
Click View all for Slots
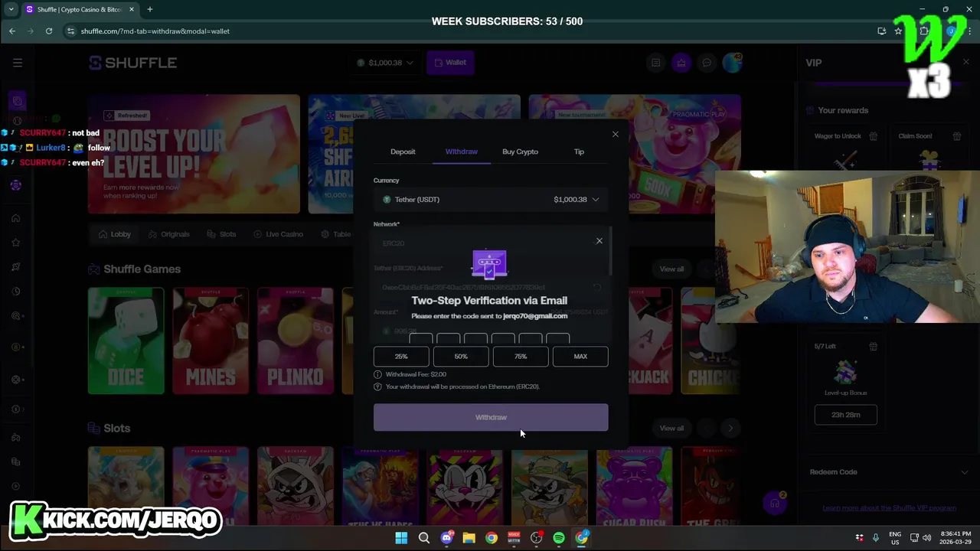coord(671,428)
